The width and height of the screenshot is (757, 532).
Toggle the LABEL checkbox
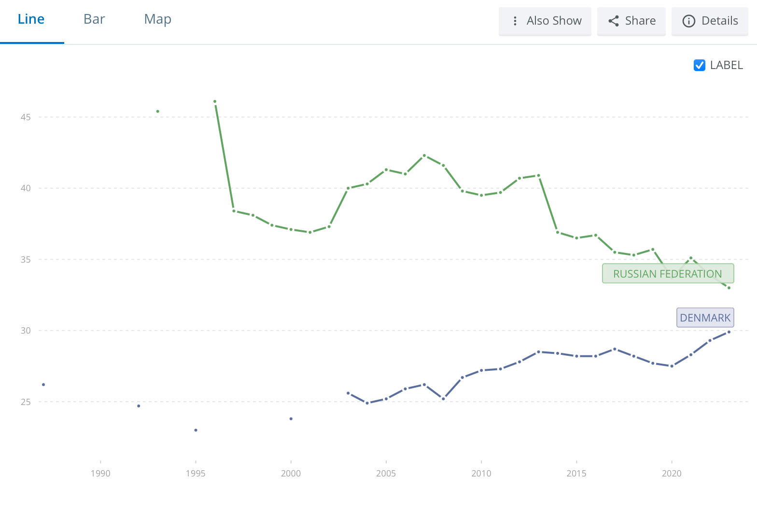[699, 65]
